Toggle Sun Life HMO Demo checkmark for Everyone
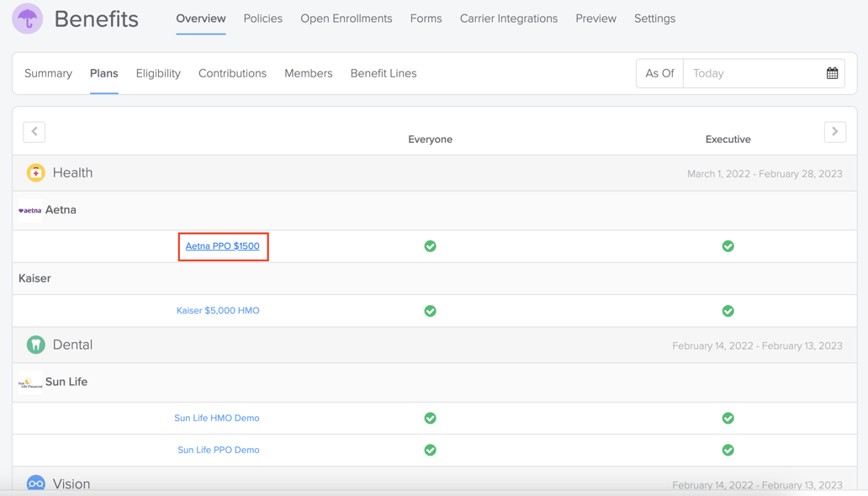This screenshot has height=496, width=868. click(x=430, y=418)
